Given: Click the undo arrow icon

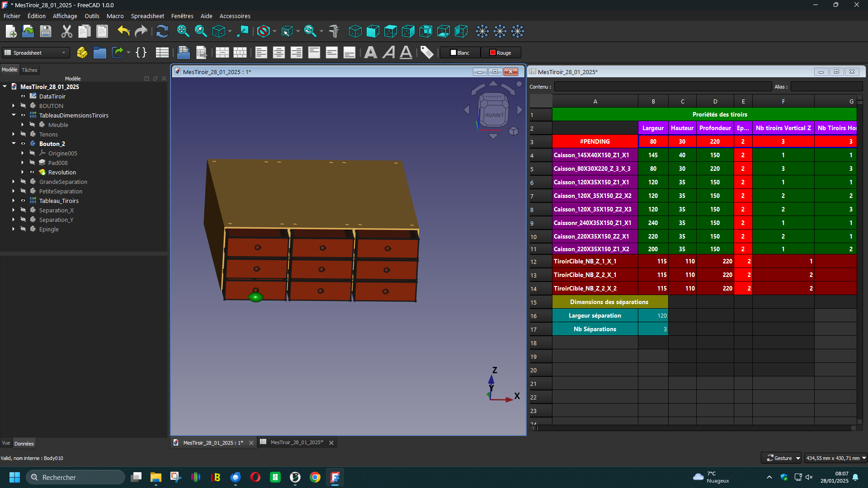Looking at the screenshot, I should coord(123,31).
